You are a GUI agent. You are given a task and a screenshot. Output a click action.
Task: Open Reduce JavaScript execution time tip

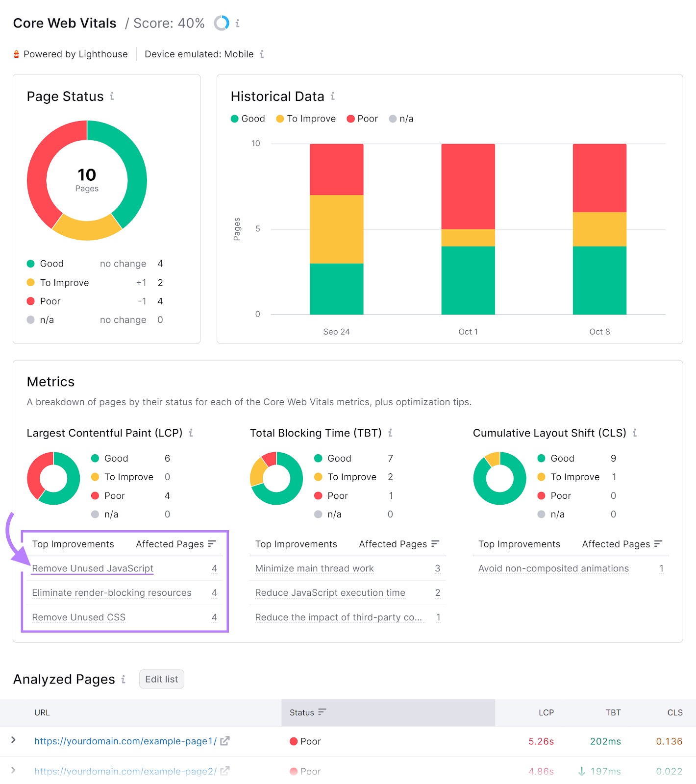[x=330, y=593]
